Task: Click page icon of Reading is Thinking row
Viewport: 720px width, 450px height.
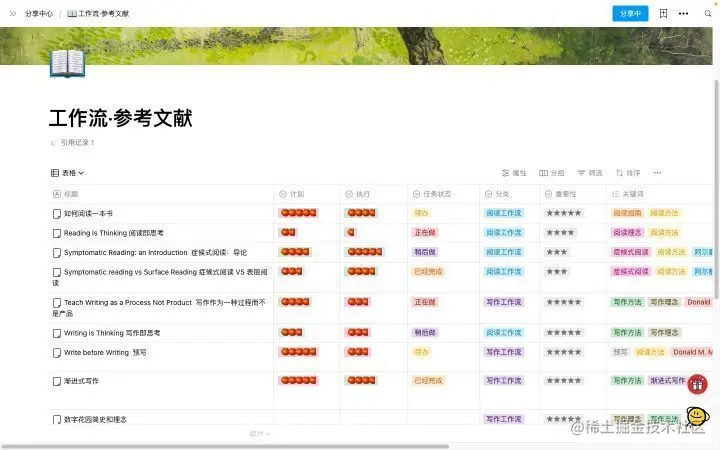Action: coord(56,233)
